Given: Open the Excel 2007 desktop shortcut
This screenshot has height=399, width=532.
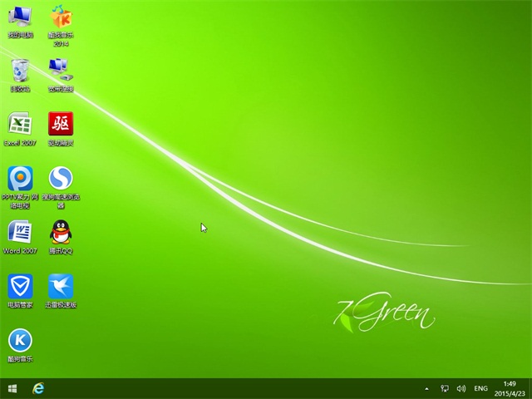Looking at the screenshot, I should point(20,124).
